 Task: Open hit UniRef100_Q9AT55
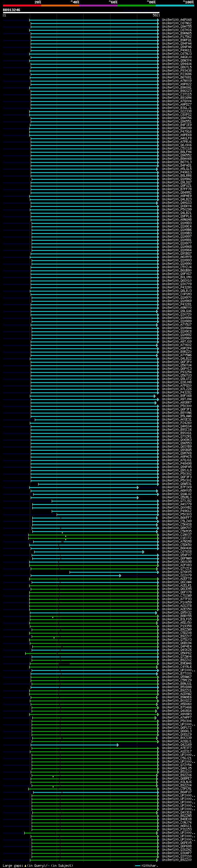click(x=177, y=26)
